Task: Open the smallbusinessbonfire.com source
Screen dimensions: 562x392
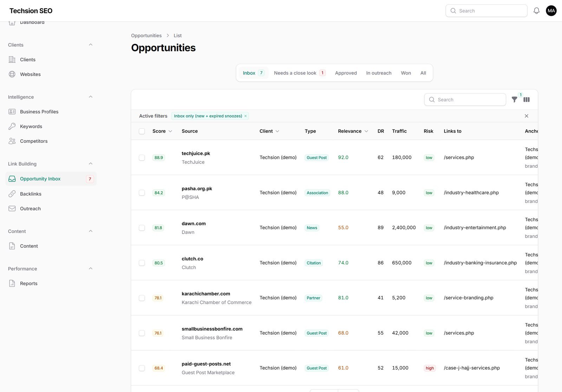Action: click(x=212, y=329)
